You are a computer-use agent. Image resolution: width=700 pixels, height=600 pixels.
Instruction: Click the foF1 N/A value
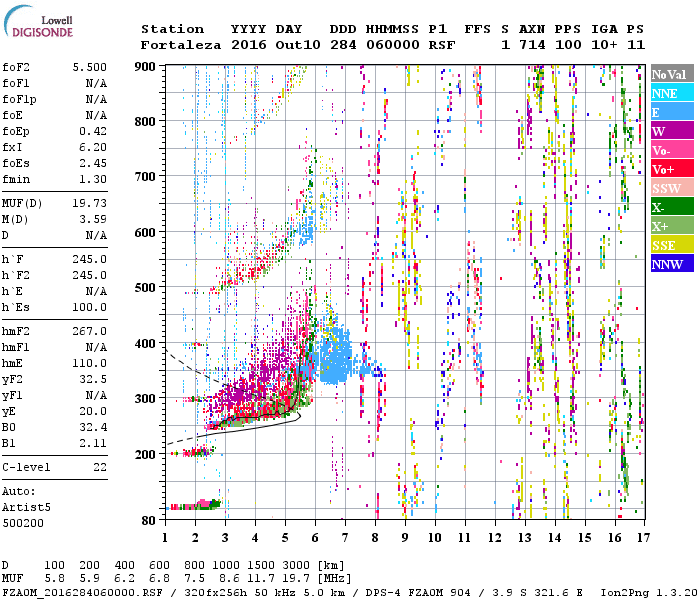(96, 83)
